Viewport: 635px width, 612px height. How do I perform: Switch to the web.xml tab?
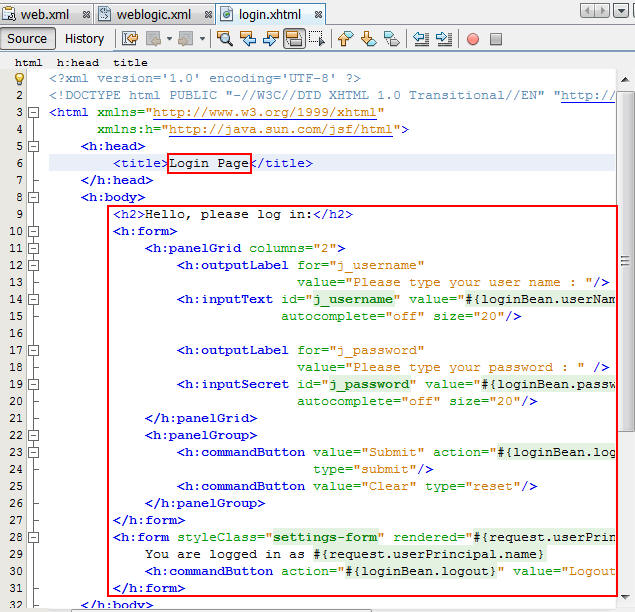pos(48,14)
